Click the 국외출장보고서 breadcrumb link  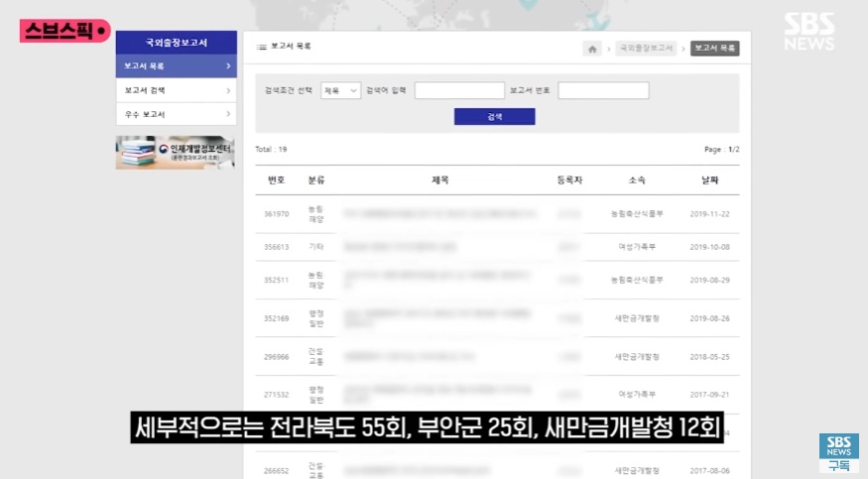click(x=646, y=48)
